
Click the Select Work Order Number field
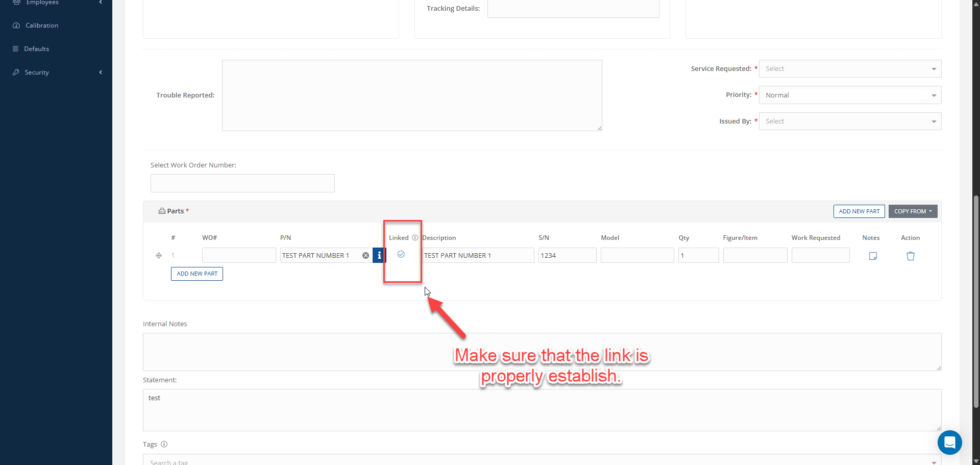coord(242,183)
